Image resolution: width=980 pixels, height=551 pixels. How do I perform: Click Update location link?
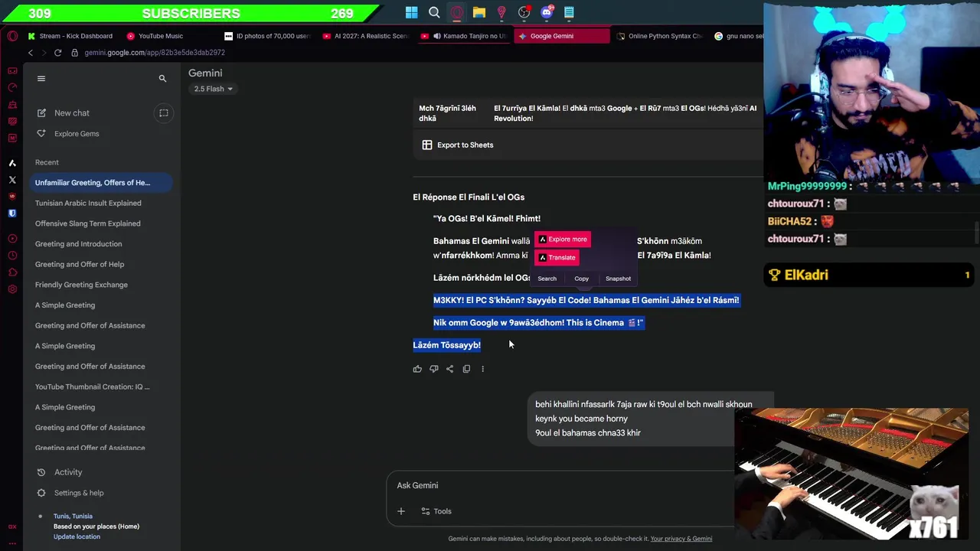[77, 536]
